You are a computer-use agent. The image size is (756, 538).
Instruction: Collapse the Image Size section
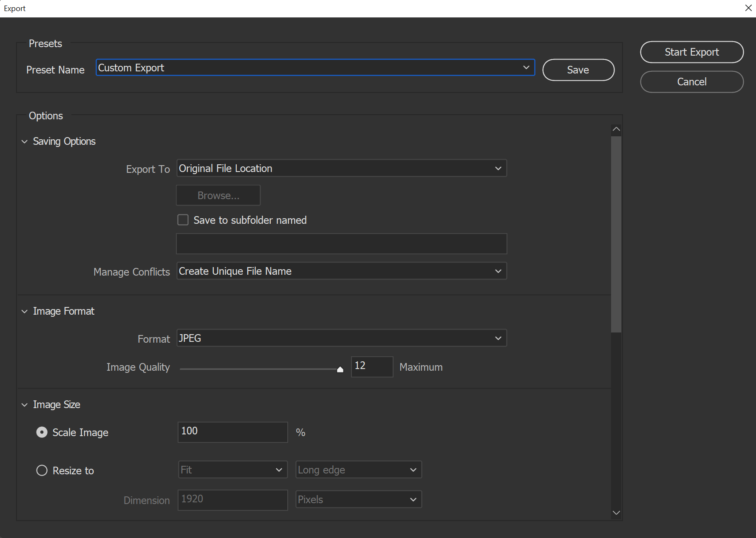coord(25,405)
